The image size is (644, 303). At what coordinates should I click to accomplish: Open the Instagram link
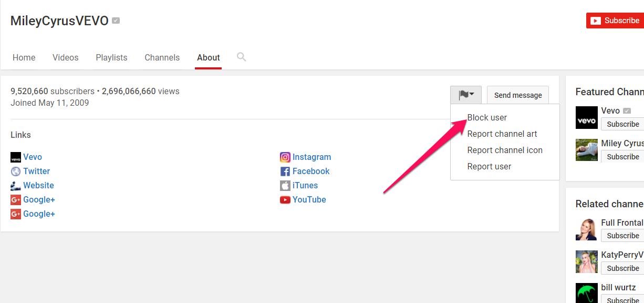click(312, 157)
